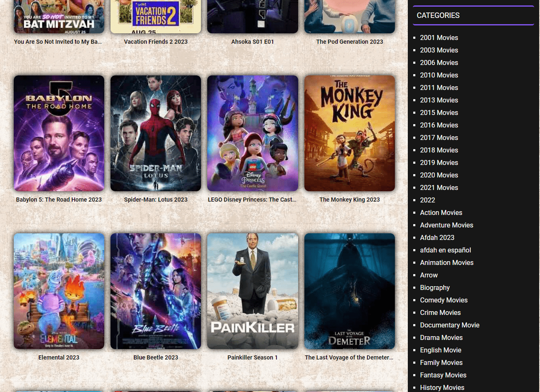The width and height of the screenshot is (540, 392).
Task: Click 'The Monkey King 2023' title link
Action: pyautogui.click(x=349, y=200)
